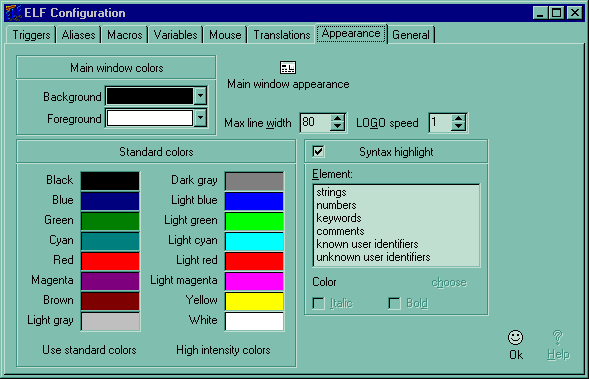
Task: Close the ELF Configuration window
Action: point(575,13)
